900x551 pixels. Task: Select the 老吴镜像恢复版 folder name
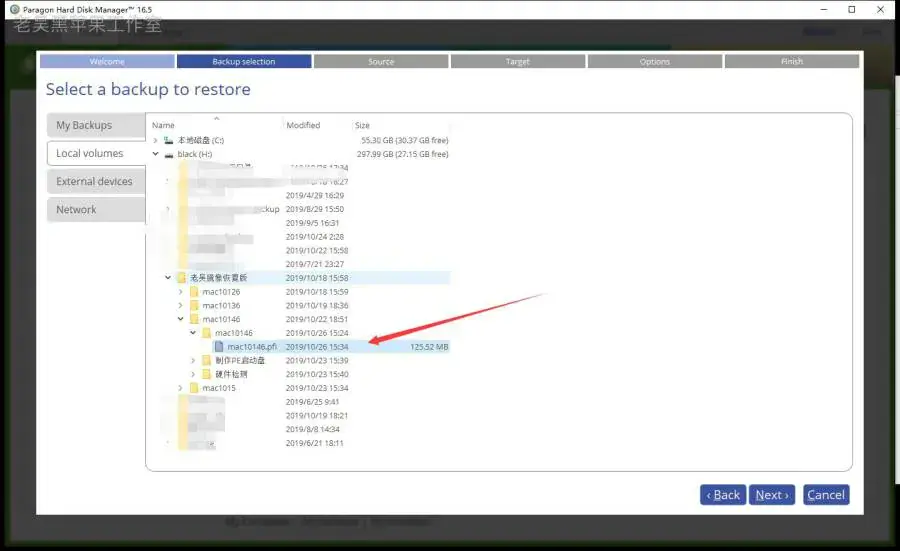218,278
